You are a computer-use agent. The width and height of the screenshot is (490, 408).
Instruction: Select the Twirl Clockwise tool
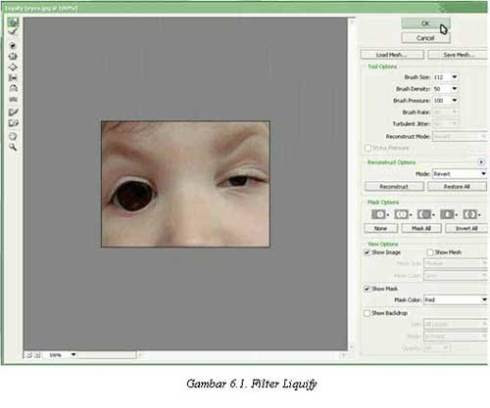(x=13, y=45)
